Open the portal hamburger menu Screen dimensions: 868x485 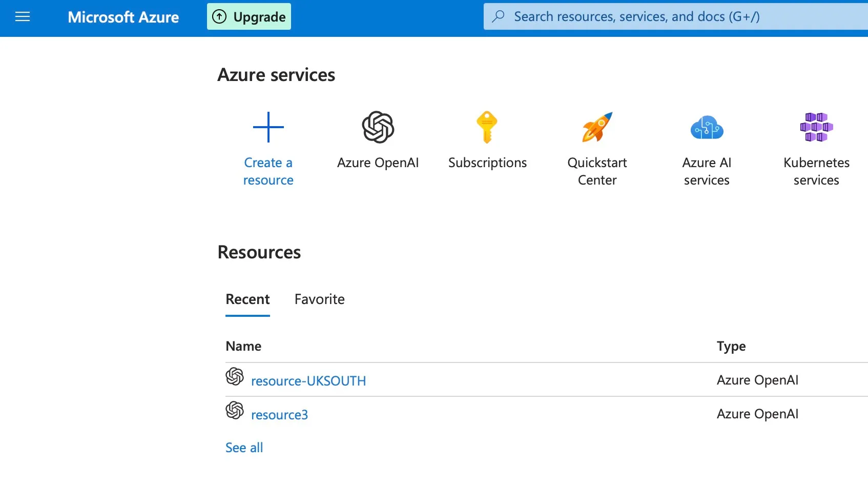pos(23,17)
